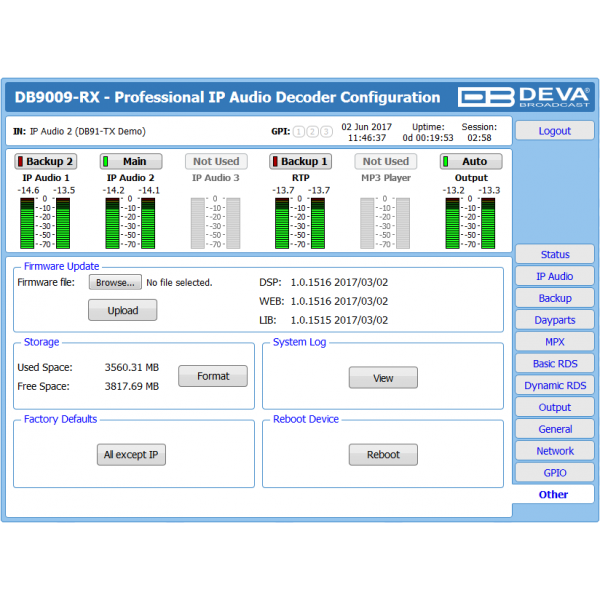Click the DSP version '1.0.1516 2017/03/02'
The width and height of the screenshot is (600, 600).
(x=339, y=282)
